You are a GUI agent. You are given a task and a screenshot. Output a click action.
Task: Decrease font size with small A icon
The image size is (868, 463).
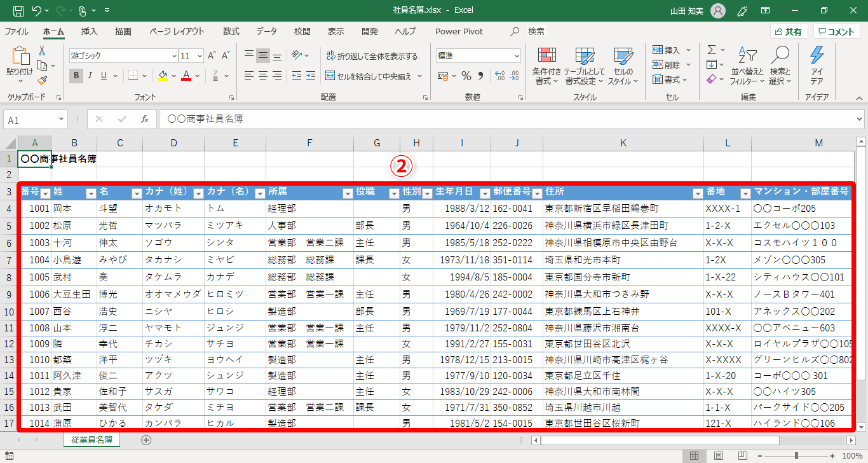tap(226, 56)
